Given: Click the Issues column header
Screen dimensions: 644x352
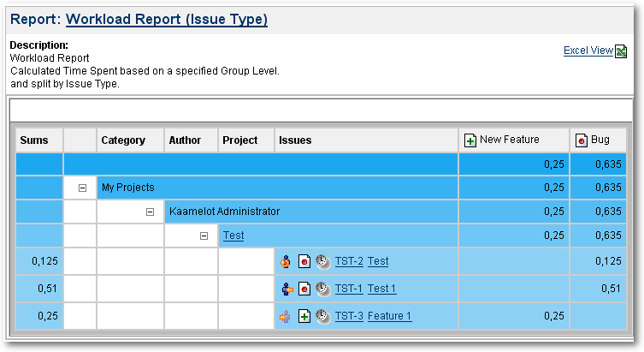Looking at the screenshot, I should coord(295,140).
